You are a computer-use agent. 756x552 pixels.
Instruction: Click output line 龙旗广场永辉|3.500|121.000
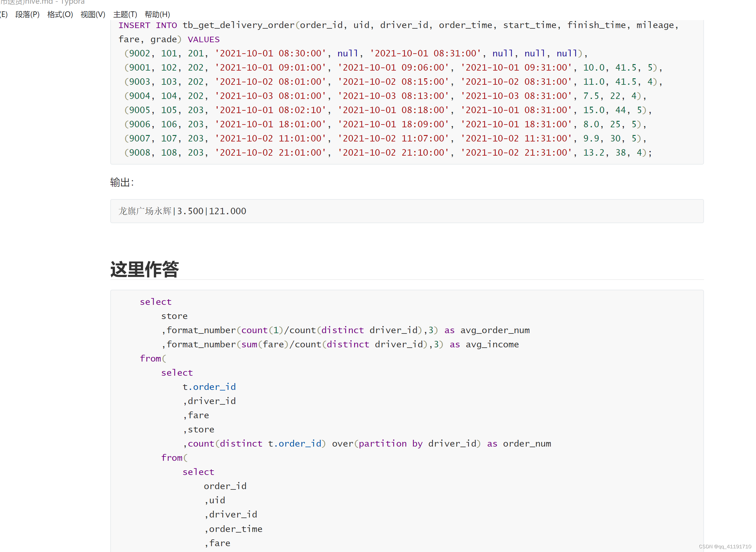click(x=182, y=211)
